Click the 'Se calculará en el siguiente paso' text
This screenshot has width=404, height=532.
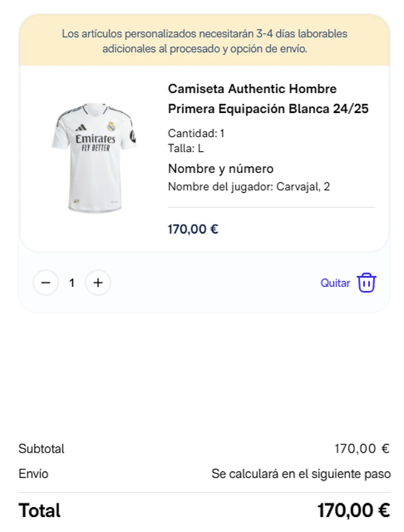coord(301,474)
